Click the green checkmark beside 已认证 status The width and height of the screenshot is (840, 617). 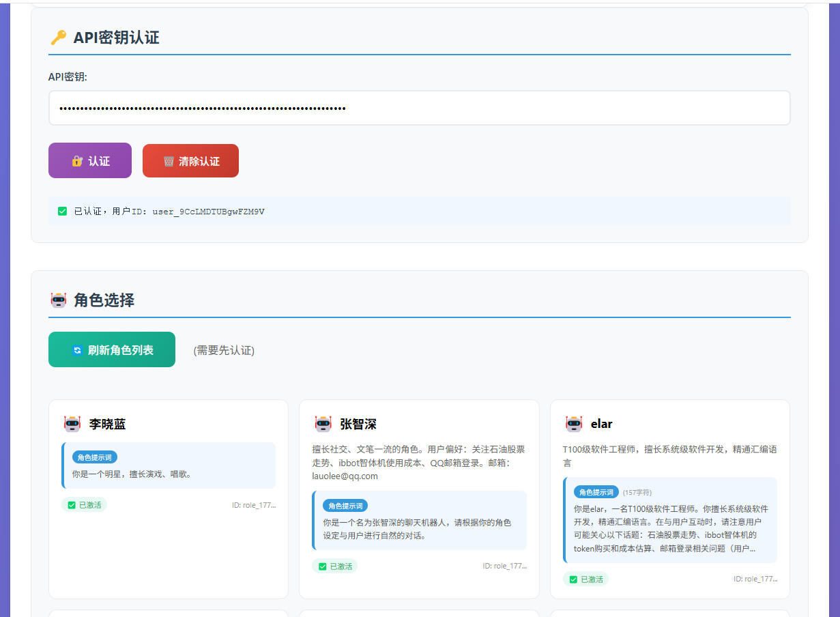pyautogui.click(x=61, y=211)
